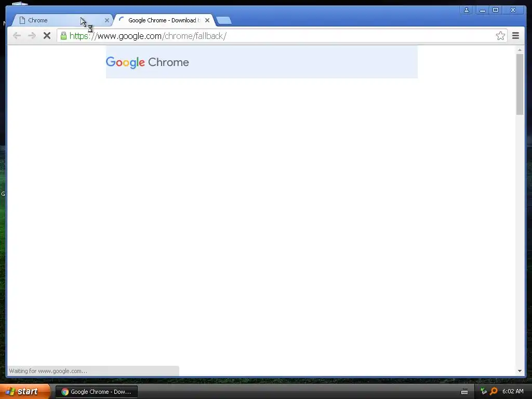Click the forward navigation arrow
Image resolution: width=532 pixels, height=399 pixels.
tap(32, 36)
